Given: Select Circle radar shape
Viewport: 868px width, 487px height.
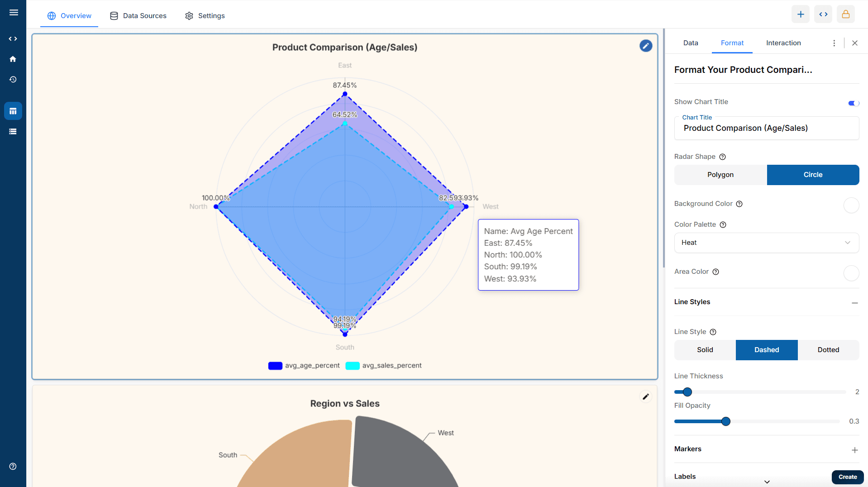Looking at the screenshot, I should 813,175.
